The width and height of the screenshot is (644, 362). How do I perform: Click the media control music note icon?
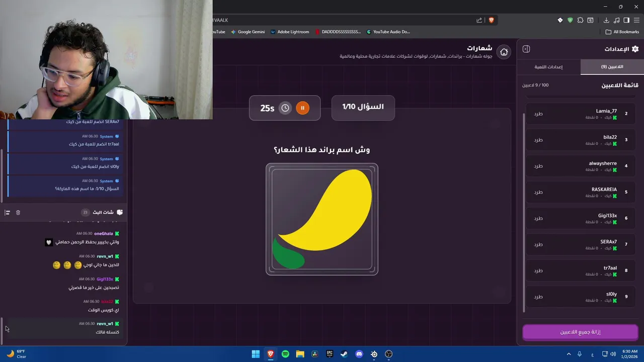pyautogui.click(x=616, y=20)
